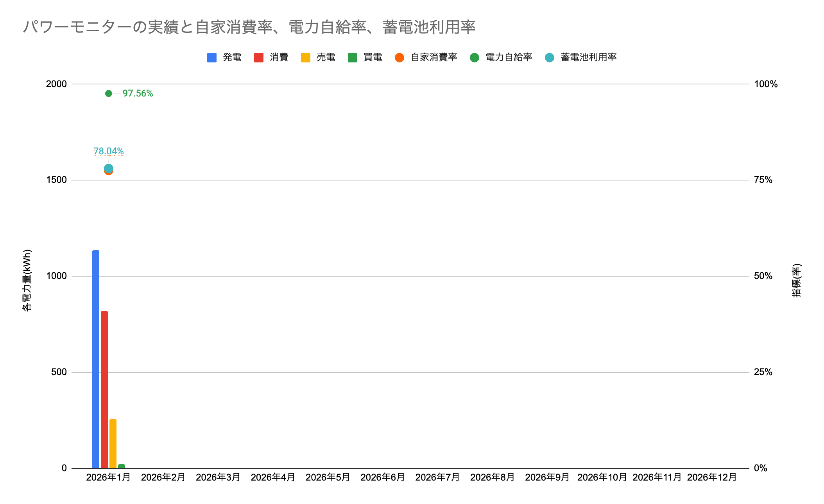Click the green 97.56% data point marker
This screenshot has width=824, height=504.
109,93
